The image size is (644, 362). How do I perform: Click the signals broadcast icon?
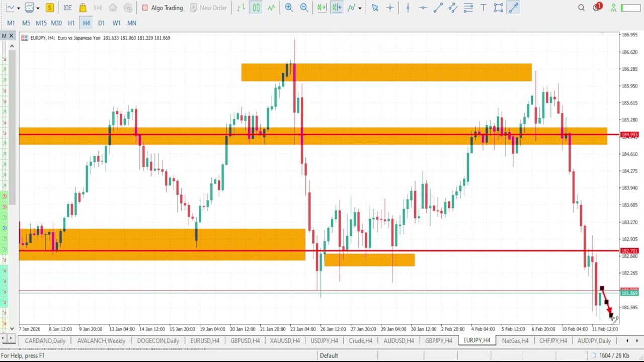coord(98,8)
